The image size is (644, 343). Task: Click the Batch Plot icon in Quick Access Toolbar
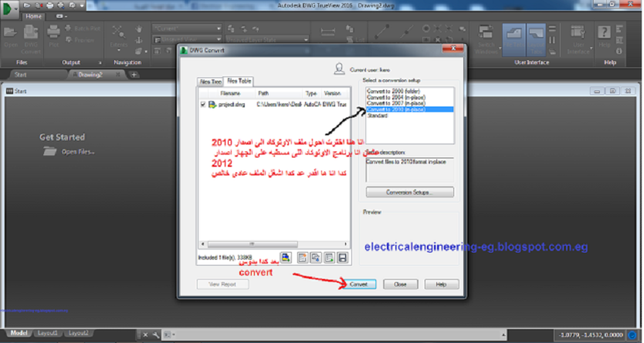pyautogui.click(x=61, y=5)
